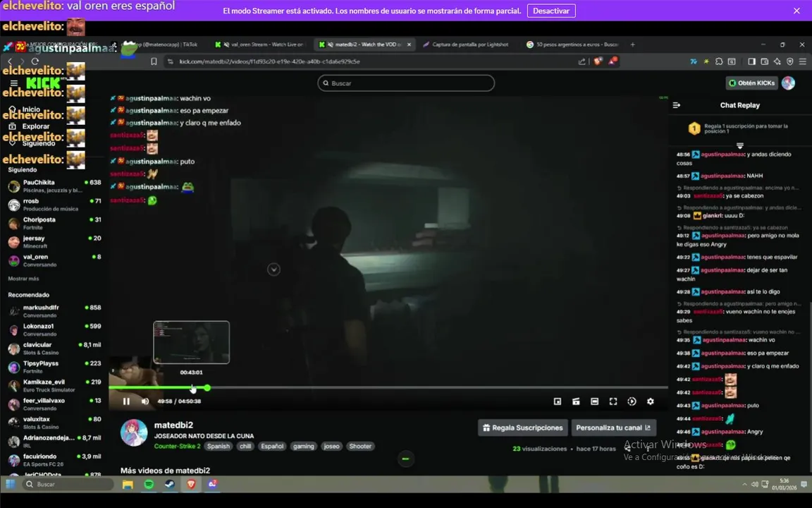This screenshot has height=508, width=812.
Task: Collapse the Chat Replay panel
Action: pyautogui.click(x=677, y=105)
